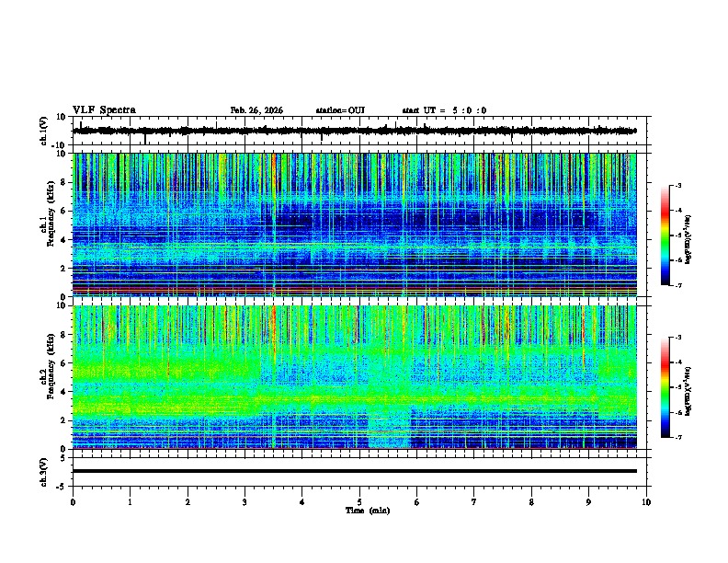Image resolution: width=728 pixels, height=563 pixels.
Task: Click the "Time (min)" axis label
Action: [x=368, y=511]
